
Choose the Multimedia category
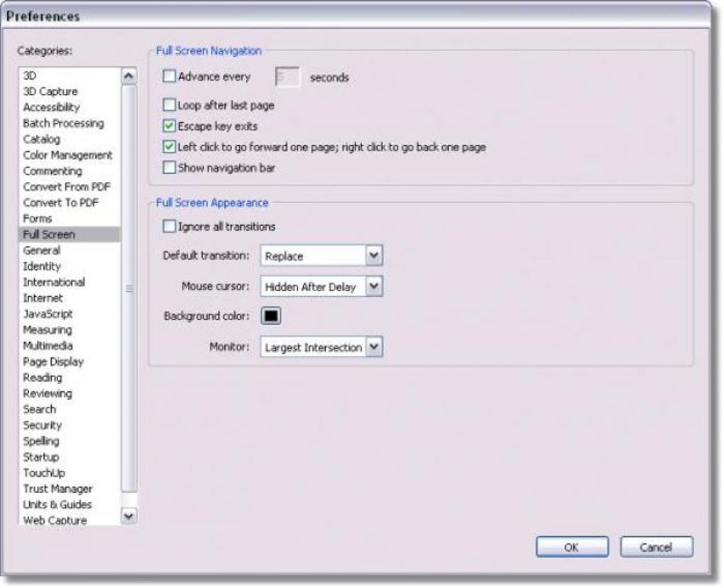[x=70, y=346]
